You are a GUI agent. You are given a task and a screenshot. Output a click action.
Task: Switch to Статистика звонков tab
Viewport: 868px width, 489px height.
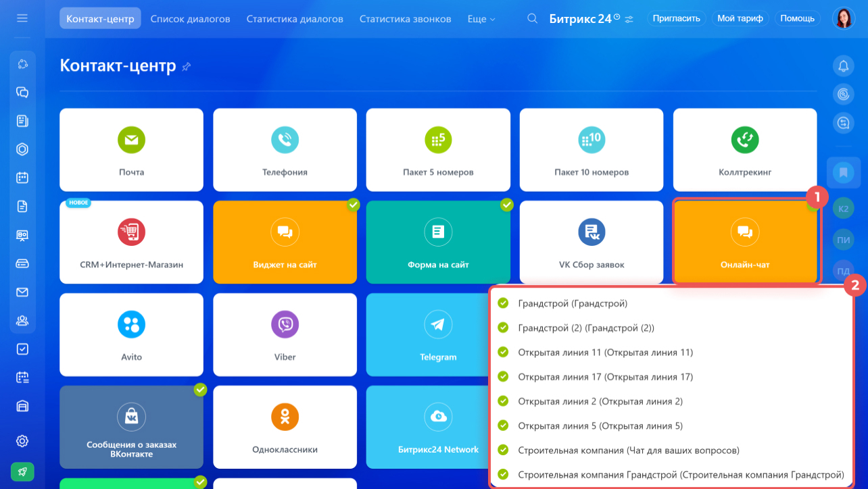coord(405,19)
